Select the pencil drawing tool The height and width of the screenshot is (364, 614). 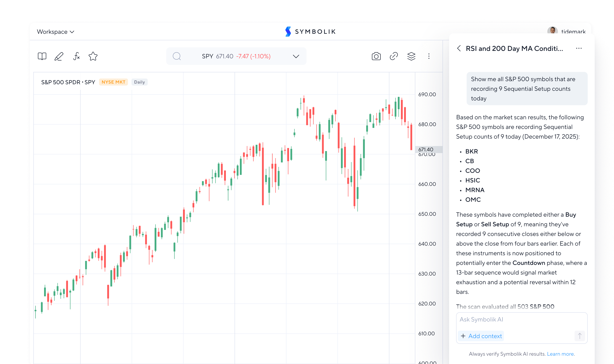[x=59, y=56]
